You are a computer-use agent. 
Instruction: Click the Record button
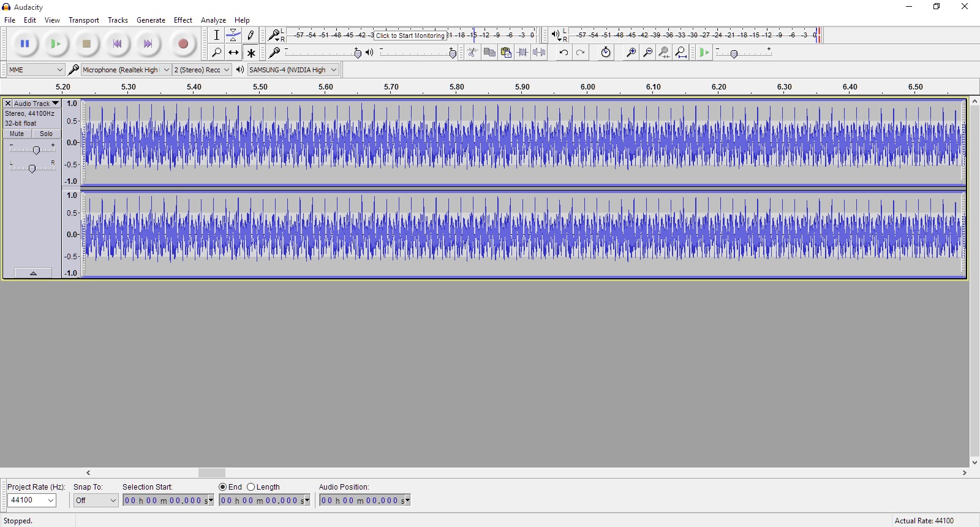[183, 44]
